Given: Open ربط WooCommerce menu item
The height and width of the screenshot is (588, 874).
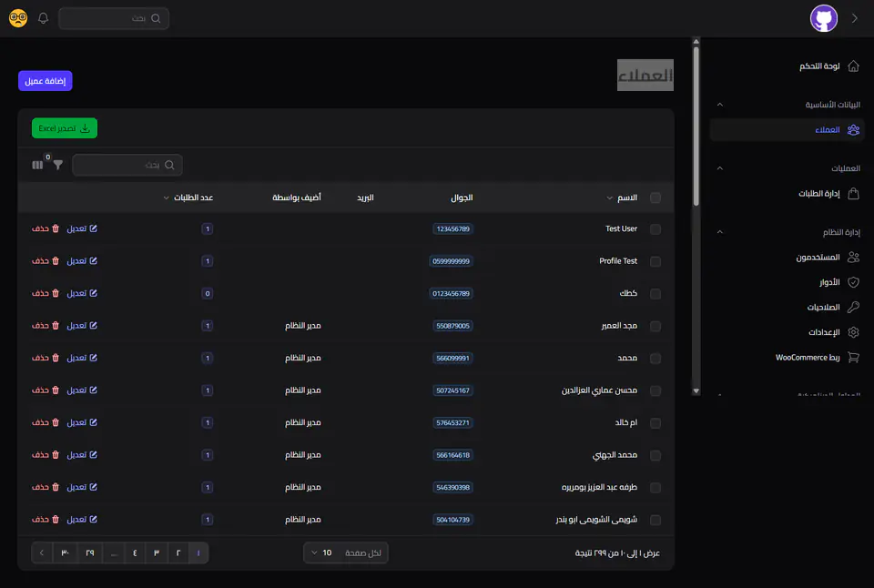Looking at the screenshot, I should coord(808,357).
